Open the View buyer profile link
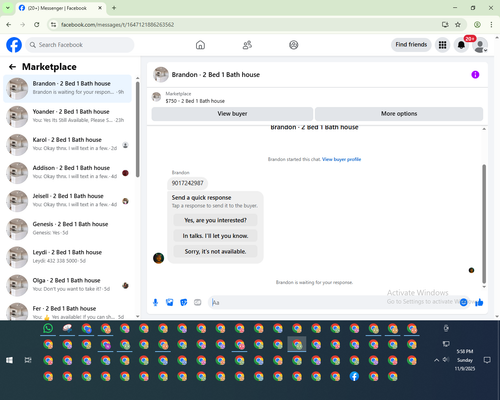The height and width of the screenshot is (400, 500). (x=341, y=159)
